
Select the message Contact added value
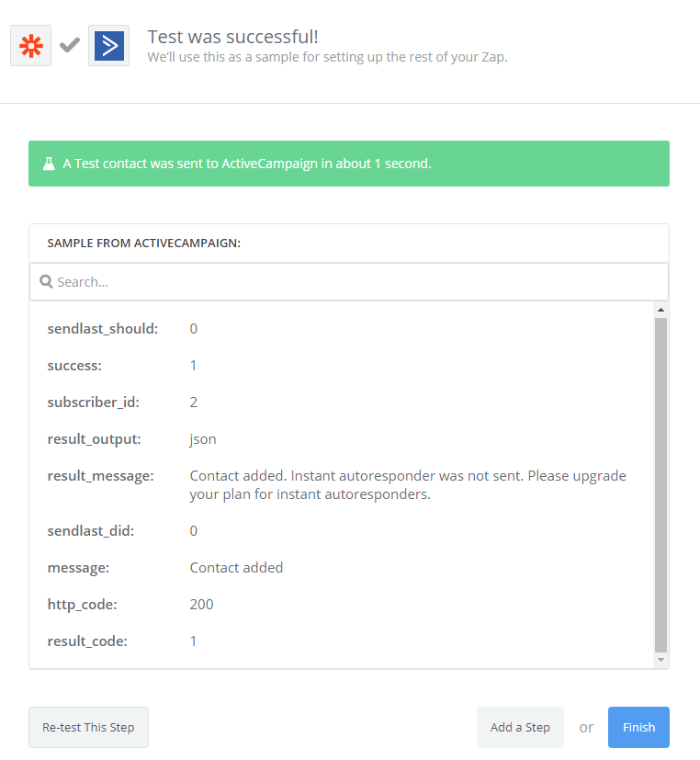point(236,568)
